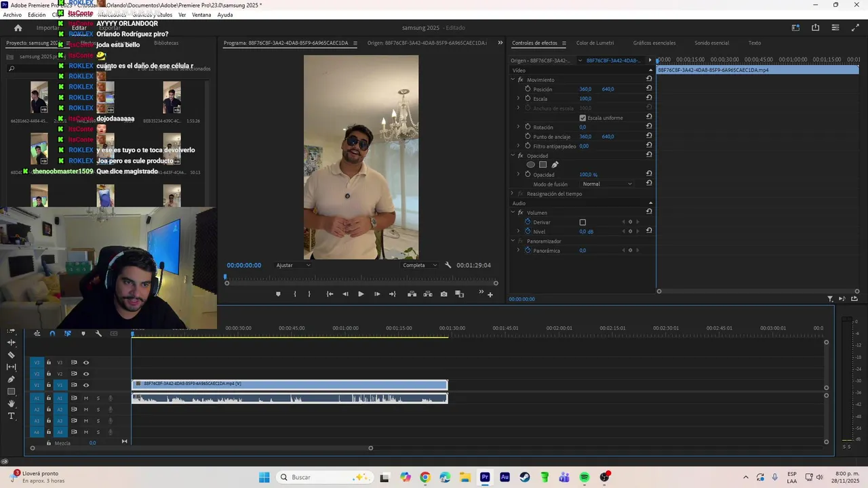
Task: Open the Archivo menu
Action: (x=12, y=15)
